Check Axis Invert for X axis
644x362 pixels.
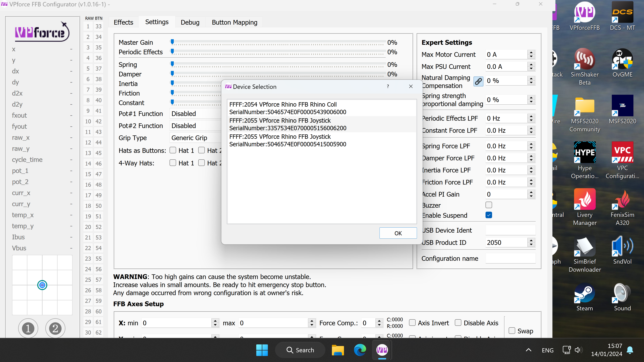[x=412, y=323]
